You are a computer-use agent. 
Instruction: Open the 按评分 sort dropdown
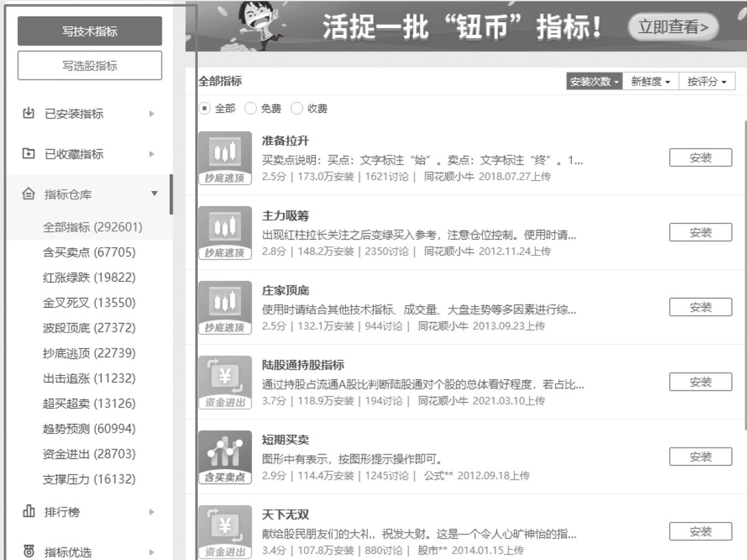point(707,82)
